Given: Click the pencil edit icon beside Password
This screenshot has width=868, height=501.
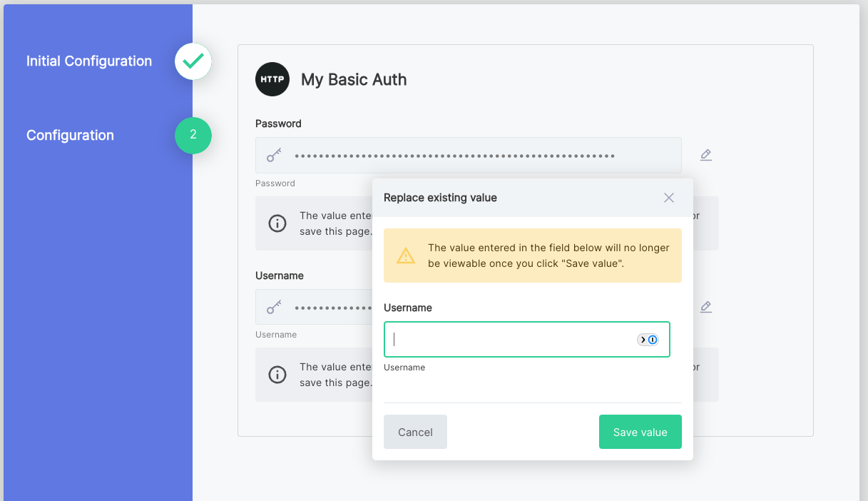Looking at the screenshot, I should (x=705, y=155).
